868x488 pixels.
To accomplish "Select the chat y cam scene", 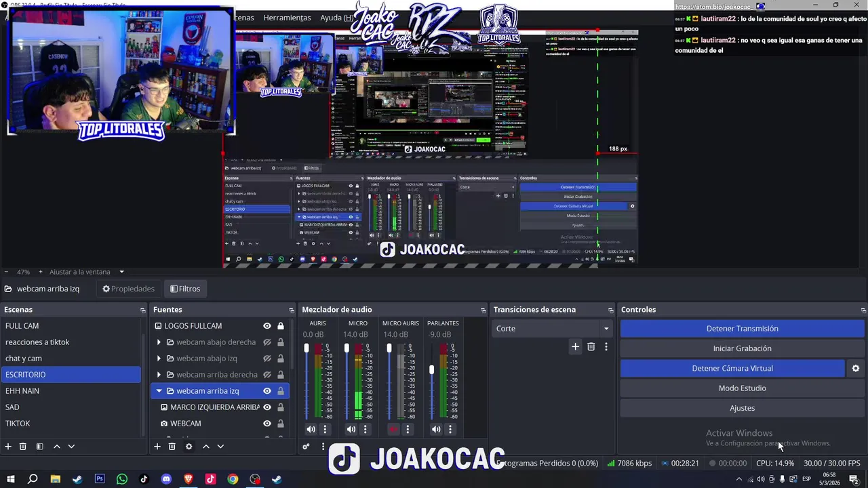I will coord(71,359).
